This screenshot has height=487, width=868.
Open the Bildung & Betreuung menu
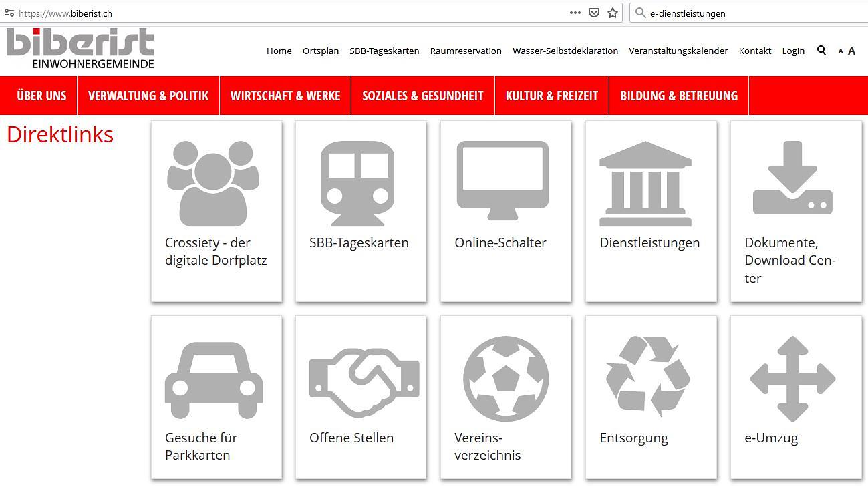[x=679, y=96]
